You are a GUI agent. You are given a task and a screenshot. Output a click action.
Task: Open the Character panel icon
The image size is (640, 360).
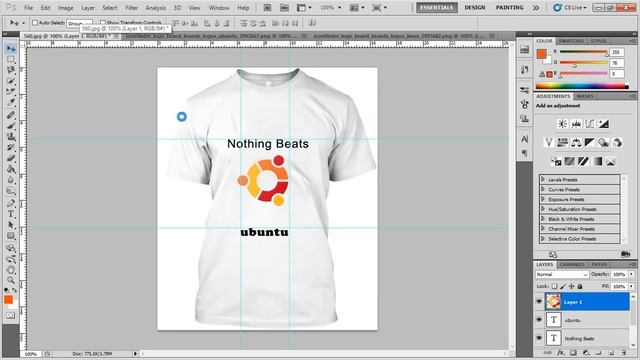pos(524,139)
